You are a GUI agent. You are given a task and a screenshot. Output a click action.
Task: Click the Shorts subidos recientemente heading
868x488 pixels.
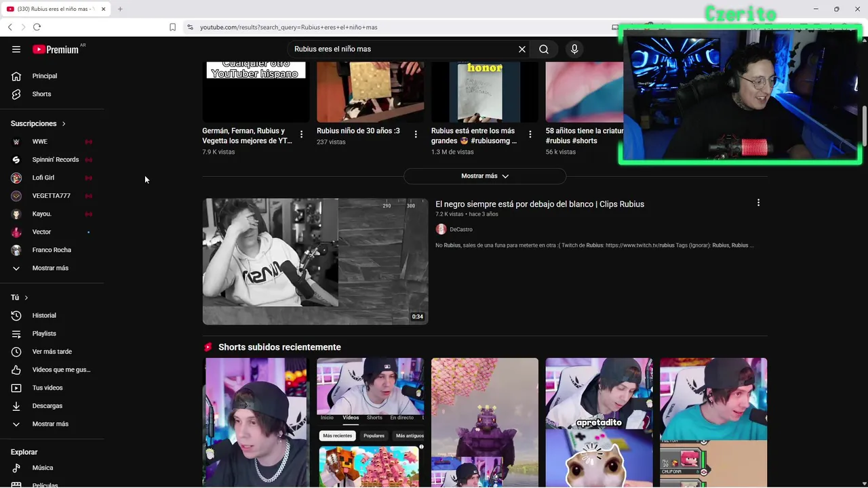[279, 347]
